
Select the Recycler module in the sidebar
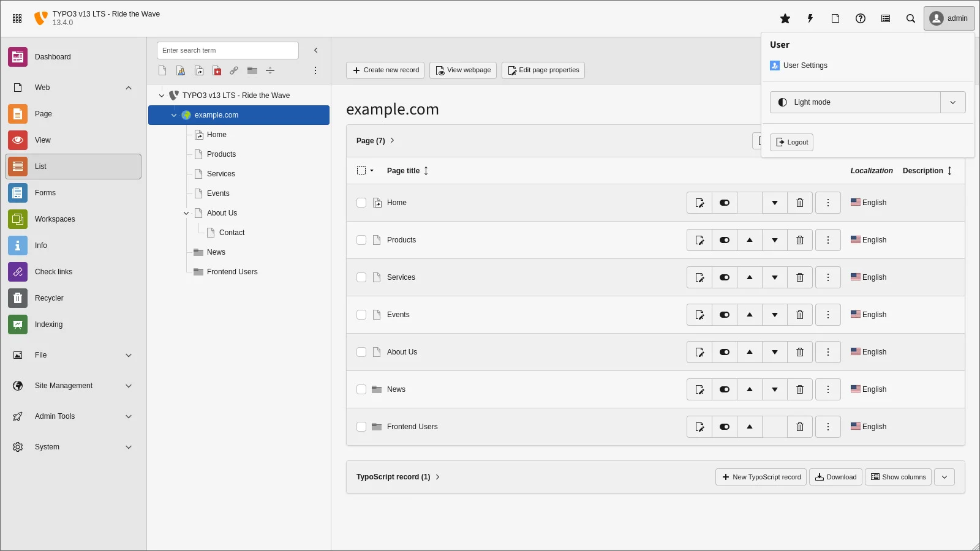point(48,298)
